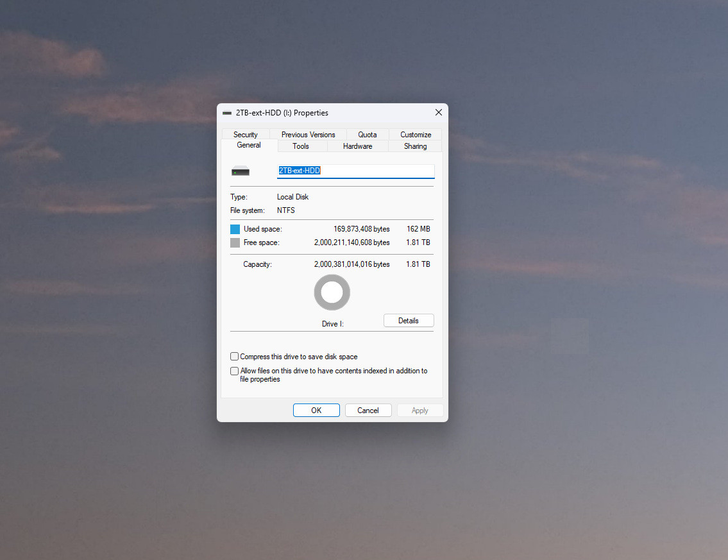Click the blue Used space color square
Image resolution: width=728 pixels, height=560 pixels.
click(x=235, y=229)
